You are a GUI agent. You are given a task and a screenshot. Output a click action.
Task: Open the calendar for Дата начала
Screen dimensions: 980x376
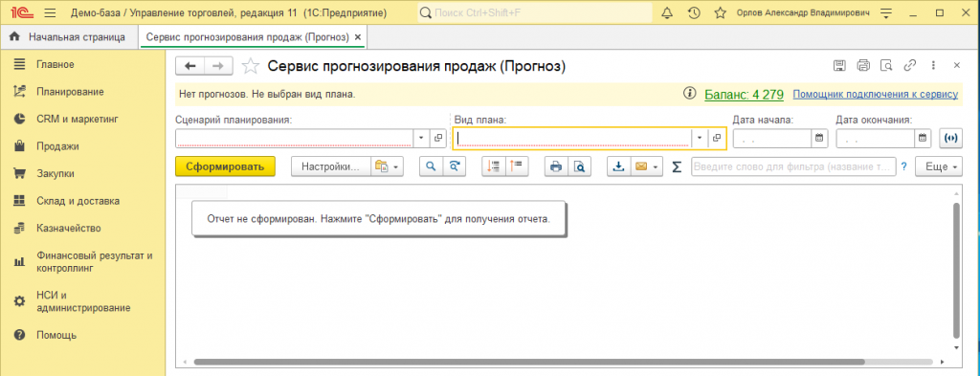pos(819,139)
